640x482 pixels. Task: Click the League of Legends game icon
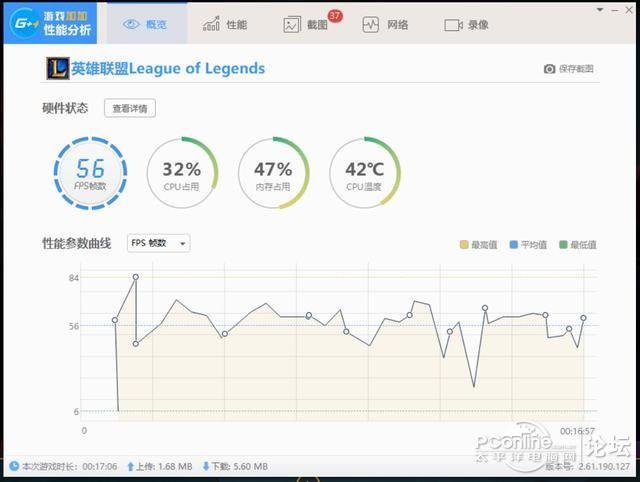(58, 68)
